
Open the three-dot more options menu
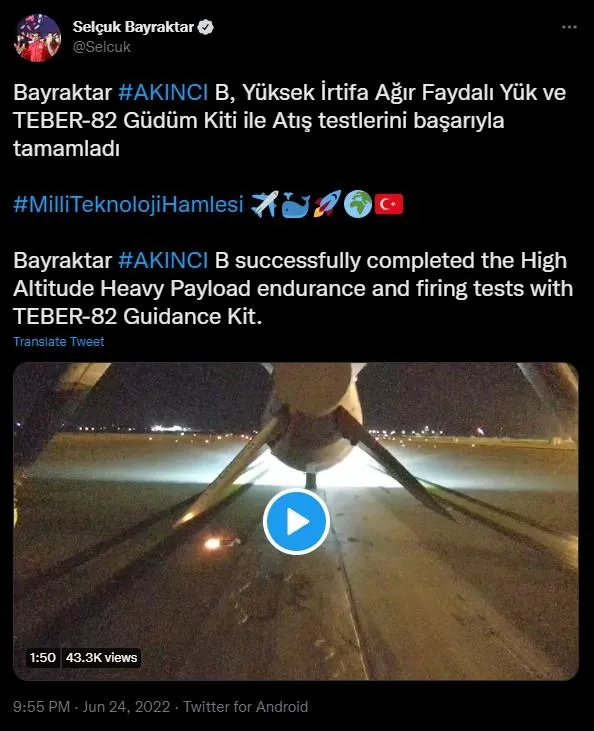click(x=569, y=27)
